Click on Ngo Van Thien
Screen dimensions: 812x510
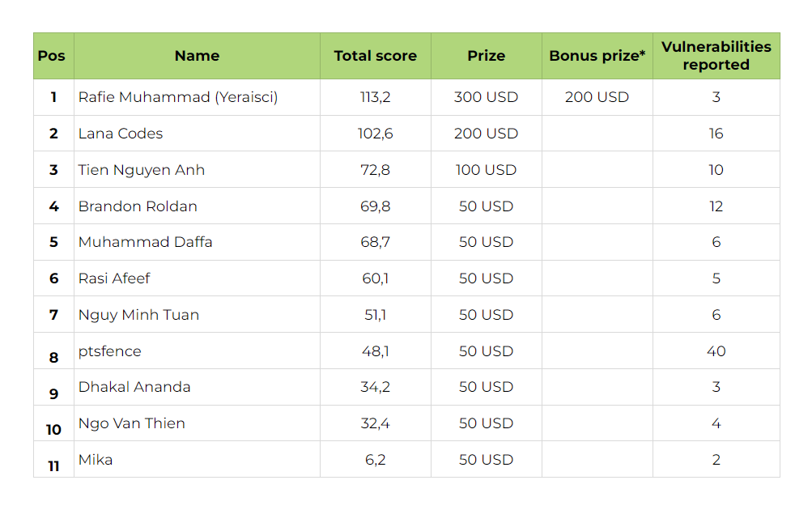point(132,423)
